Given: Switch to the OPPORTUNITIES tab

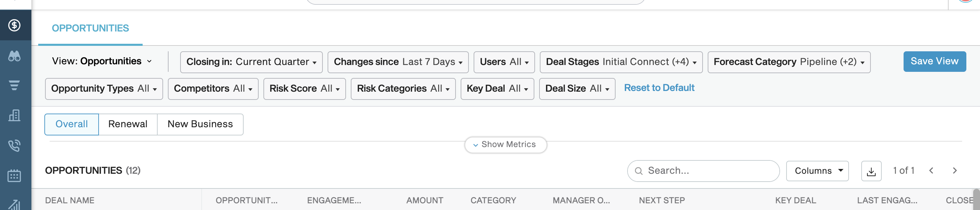Looking at the screenshot, I should [90, 28].
